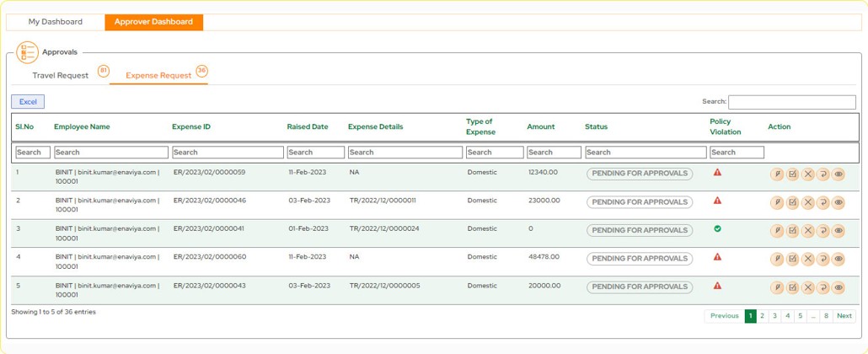Reject expense ER/2023/02/0000043 with the X icon
The height and width of the screenshot is (354, 868).
tap(807, 287)
